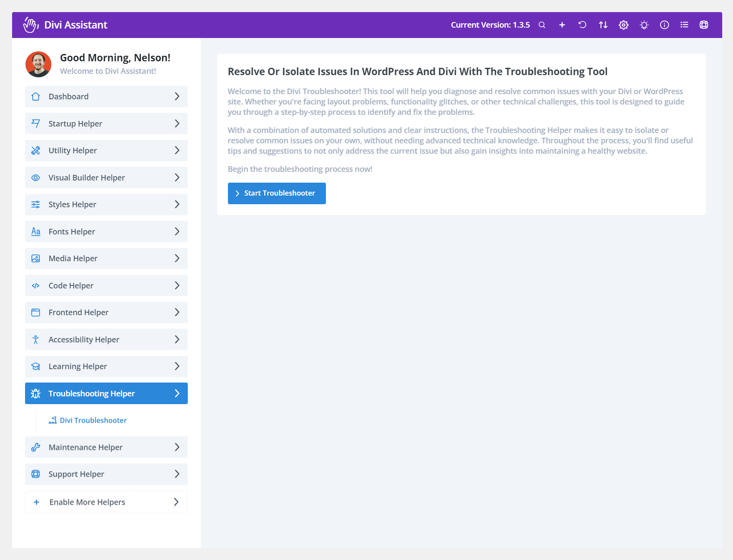Screen dimensions: 733x560
Task: Click the Dashboard home icon
Action: point(36,97)
